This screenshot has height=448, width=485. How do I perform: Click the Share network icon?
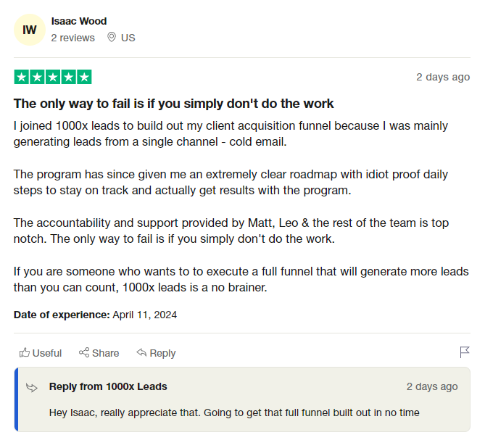(84, 353)
